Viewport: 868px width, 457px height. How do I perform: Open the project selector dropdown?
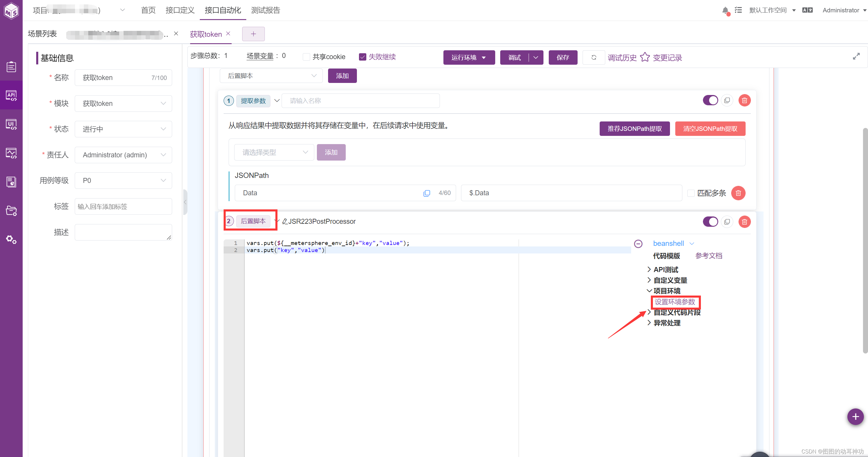pyautogui.click(x=123, y=10)
